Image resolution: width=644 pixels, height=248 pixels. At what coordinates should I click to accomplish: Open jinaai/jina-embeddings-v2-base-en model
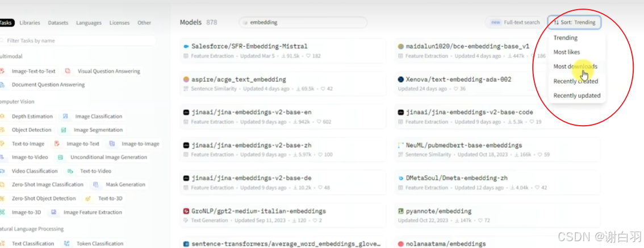pyautogui.click(x=283, y=117)
